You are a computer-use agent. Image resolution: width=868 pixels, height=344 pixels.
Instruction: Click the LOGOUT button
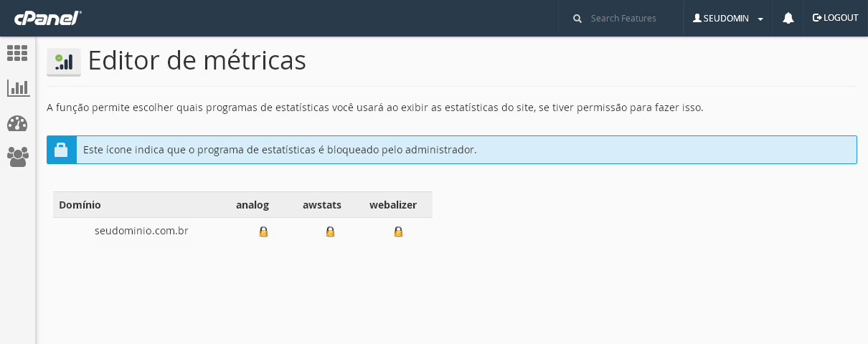coord(836,18)
